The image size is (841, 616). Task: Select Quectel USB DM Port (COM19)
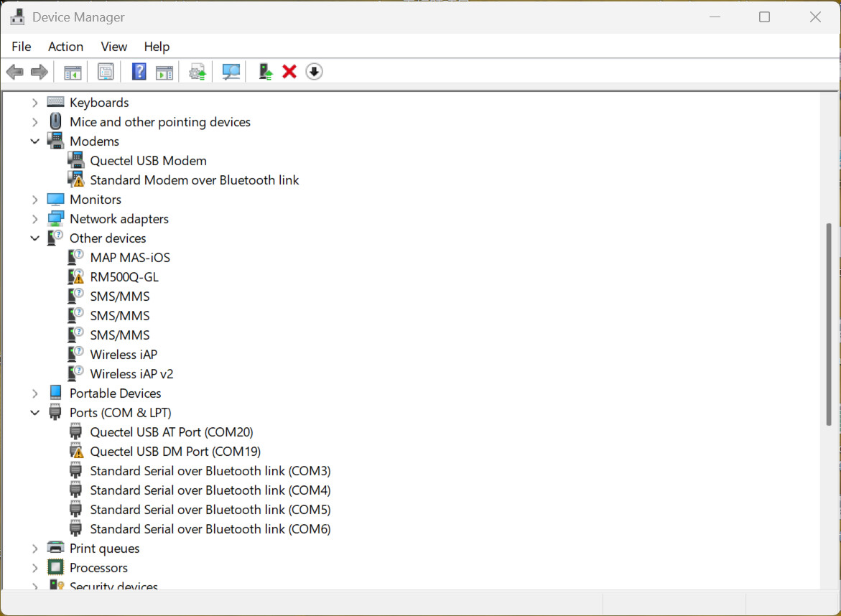[x=175, y=452]
